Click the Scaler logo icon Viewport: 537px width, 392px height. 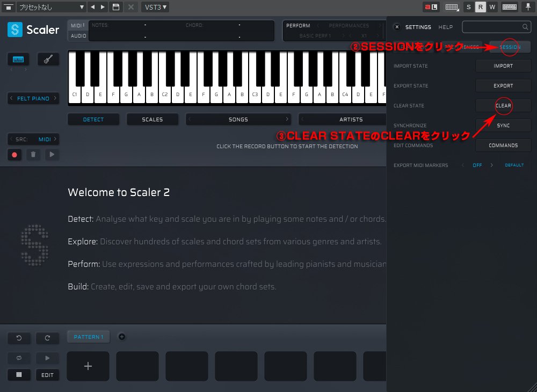pyautogui.click(x=14, y=30)
